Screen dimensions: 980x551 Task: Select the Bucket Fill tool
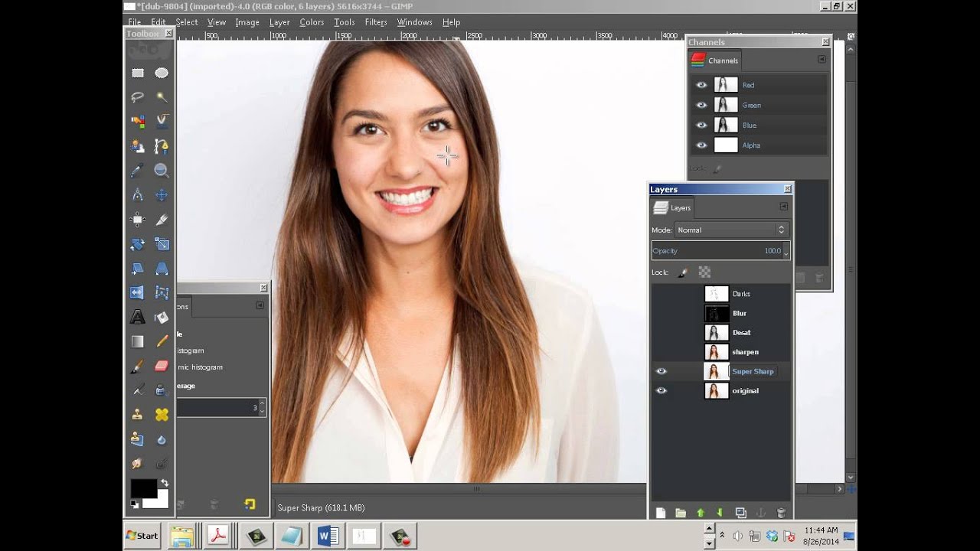[162, 317]
